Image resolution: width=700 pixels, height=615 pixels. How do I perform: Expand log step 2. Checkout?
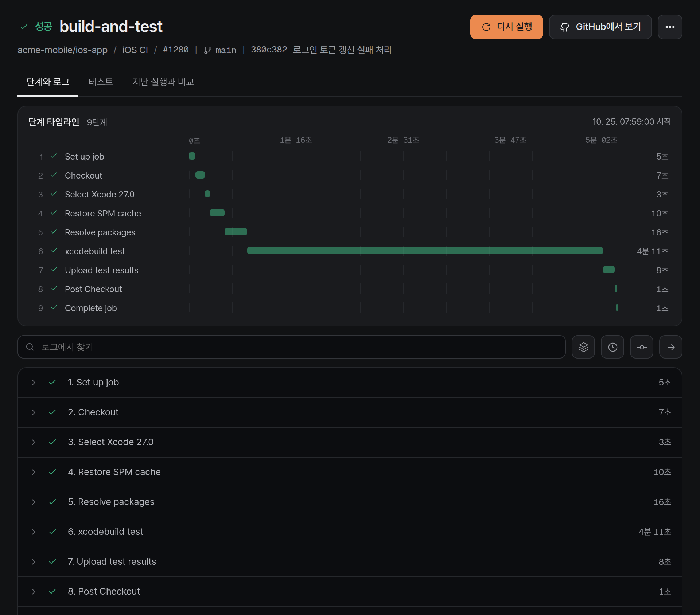click(x=350, y=412)
